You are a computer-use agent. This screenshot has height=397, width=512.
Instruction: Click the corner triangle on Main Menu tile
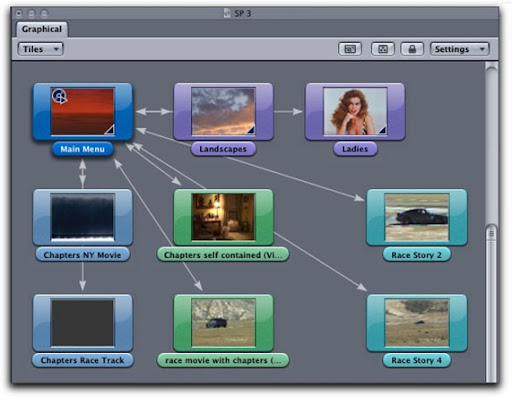pos(109,129)
